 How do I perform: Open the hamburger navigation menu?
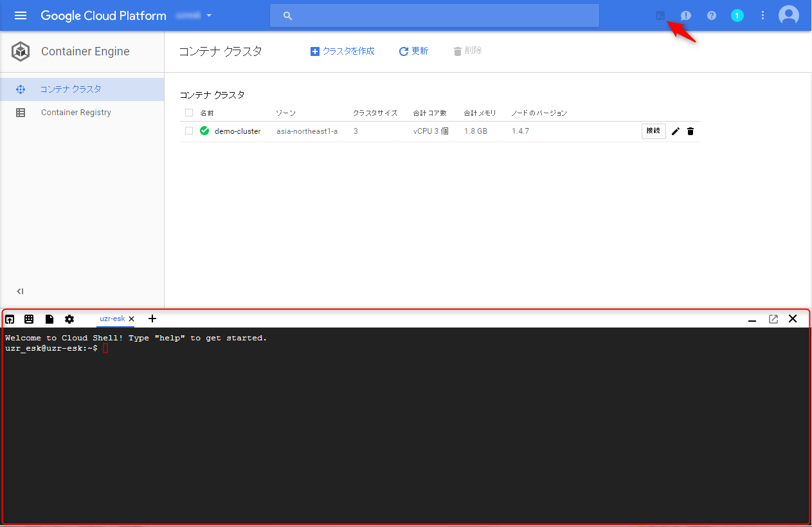click(21, 15)
